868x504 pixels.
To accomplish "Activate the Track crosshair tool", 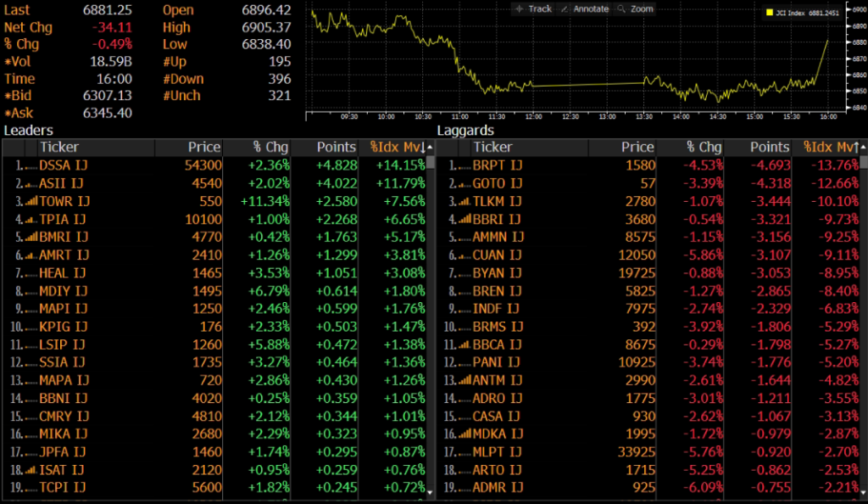I will (x=533, y=8).
